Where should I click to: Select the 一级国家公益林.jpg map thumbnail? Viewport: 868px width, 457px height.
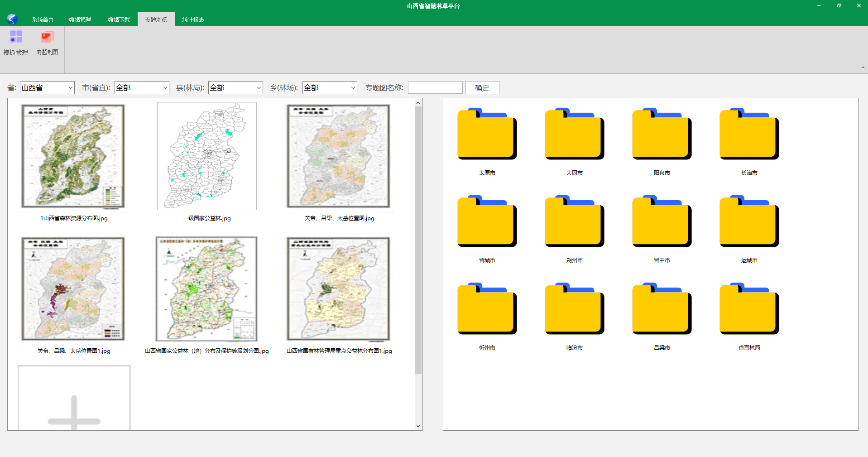207,156
